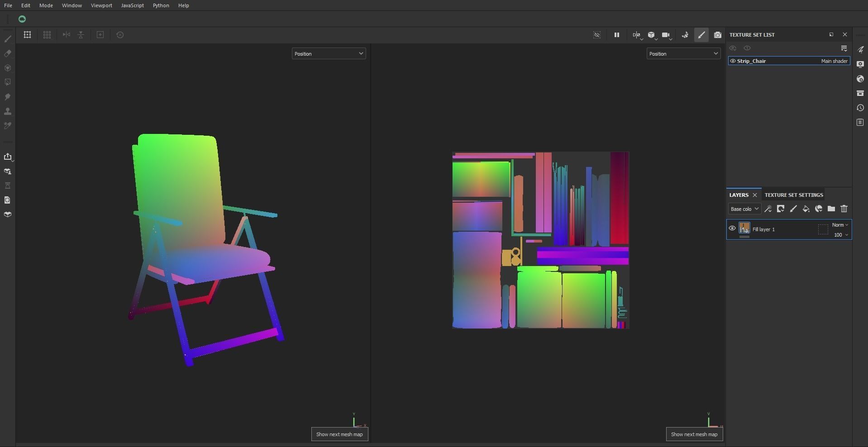Click the camera screenshot icon in viewport toolbar

tap(718, 35)
